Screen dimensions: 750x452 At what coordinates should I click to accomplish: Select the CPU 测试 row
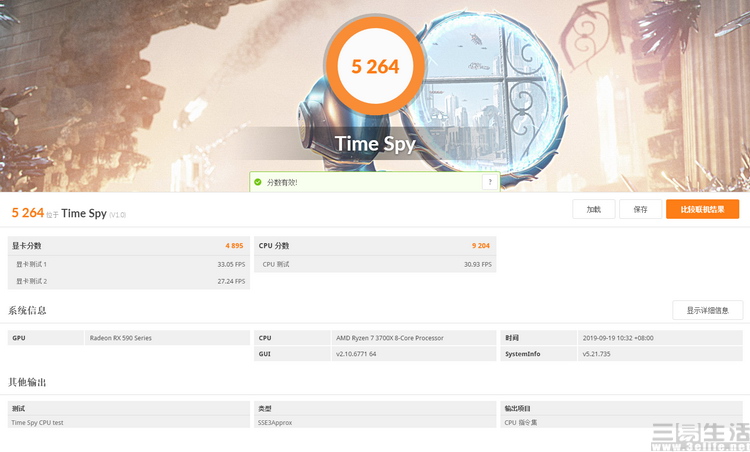click(x=375, y=264)
